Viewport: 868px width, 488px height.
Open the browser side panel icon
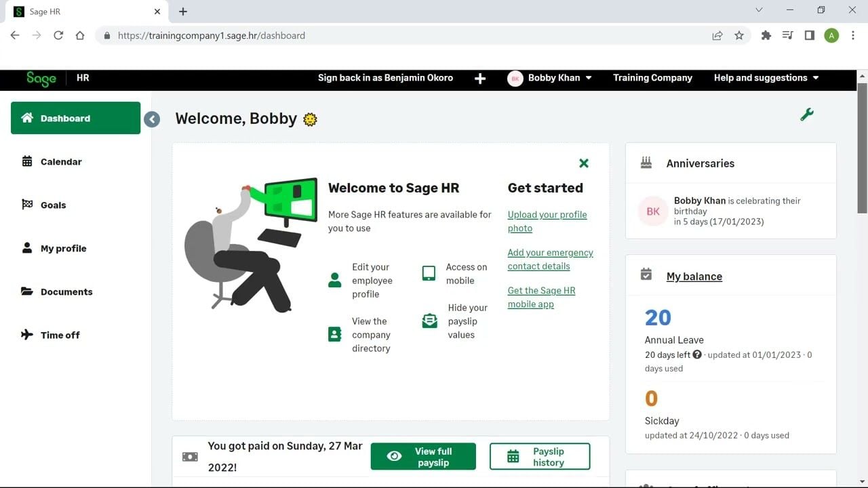pos(810,35)
